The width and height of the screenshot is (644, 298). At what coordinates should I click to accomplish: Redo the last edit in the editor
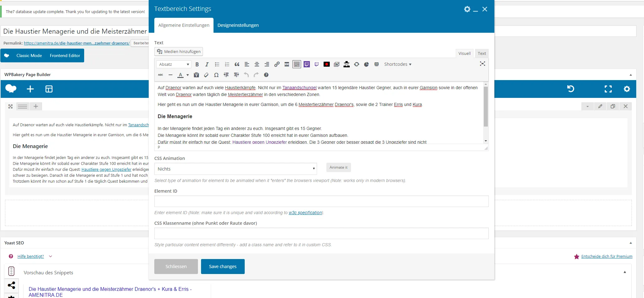click(256, 75)
